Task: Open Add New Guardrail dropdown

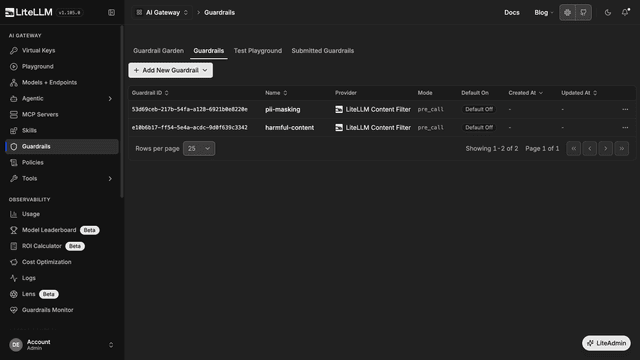Action: (171, 70)
